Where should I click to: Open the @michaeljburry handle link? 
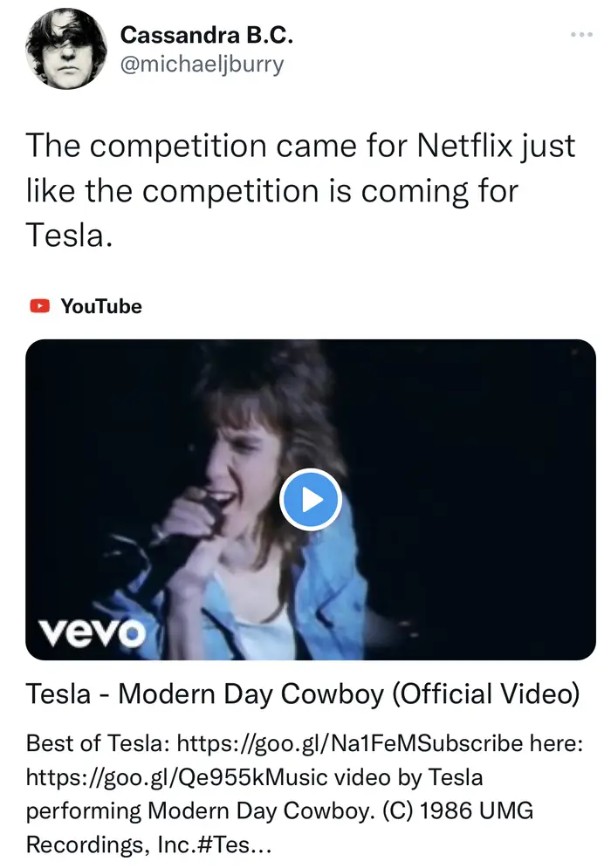(x=202, y=65)
